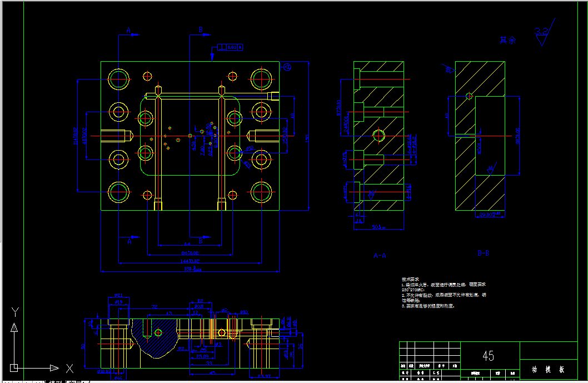Select the part name 动模板 in title block
Image resolution: width=588 pixels, height=383 pixels.
click(x=548, y=370)
